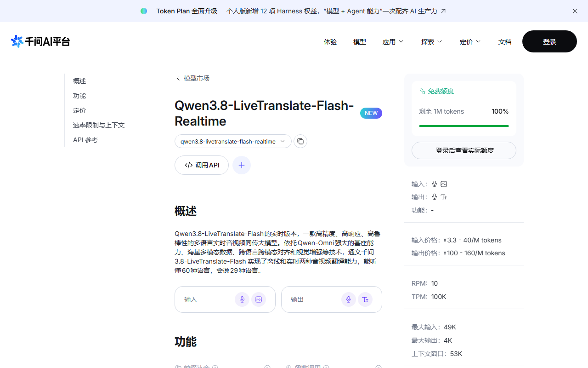Click text icon beside 输出： in right panel

click(444, 197)
